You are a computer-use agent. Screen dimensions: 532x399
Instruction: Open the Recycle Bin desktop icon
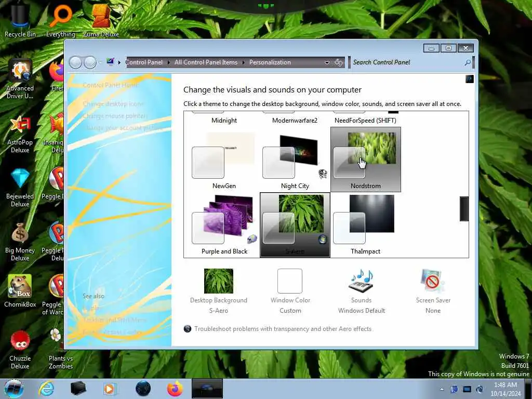tap(20, 20)
